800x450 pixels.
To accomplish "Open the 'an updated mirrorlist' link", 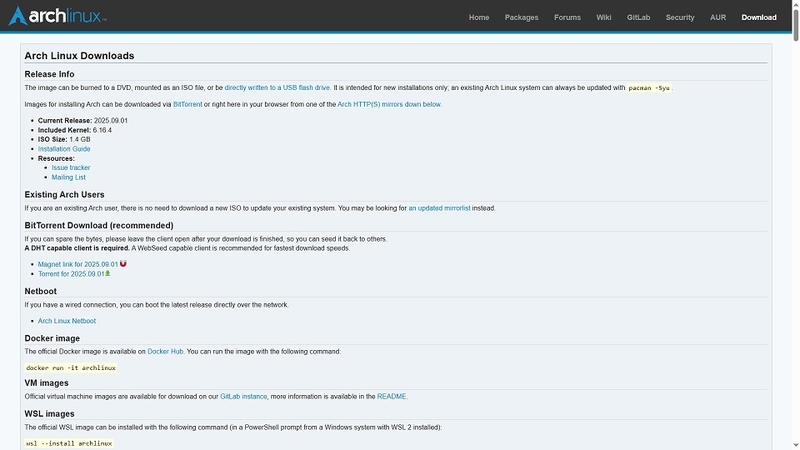I will click(439, 208).
